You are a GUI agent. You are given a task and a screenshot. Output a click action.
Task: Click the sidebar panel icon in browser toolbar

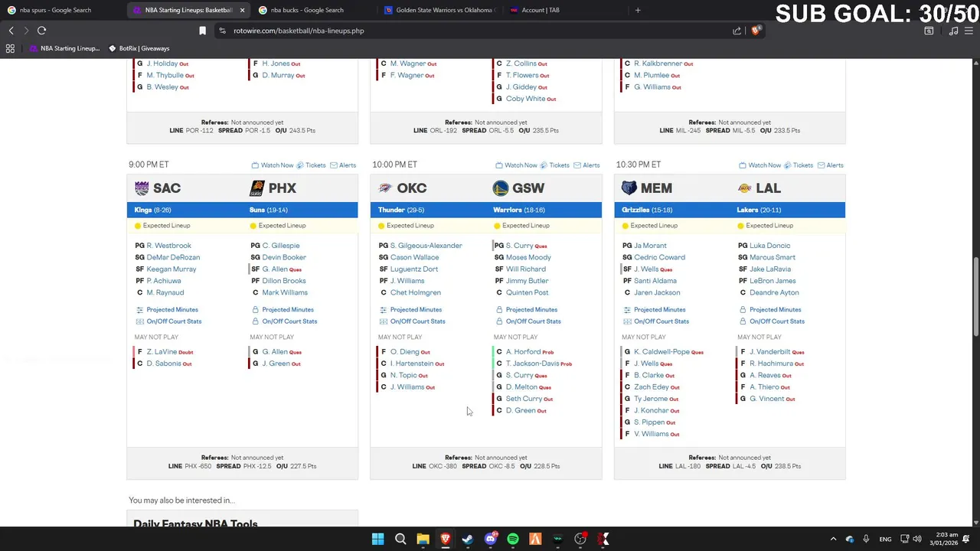(x=929, y=31)
